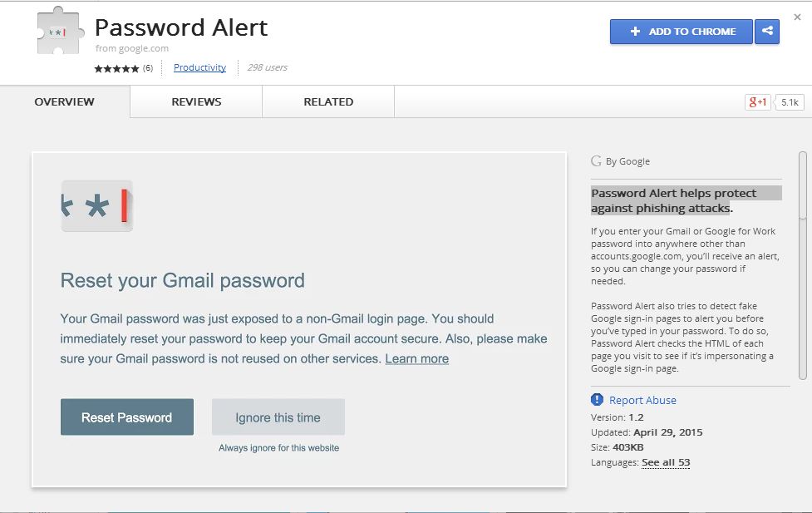Click the Password Alert puzzle-piece extension icon

(60, 31)
